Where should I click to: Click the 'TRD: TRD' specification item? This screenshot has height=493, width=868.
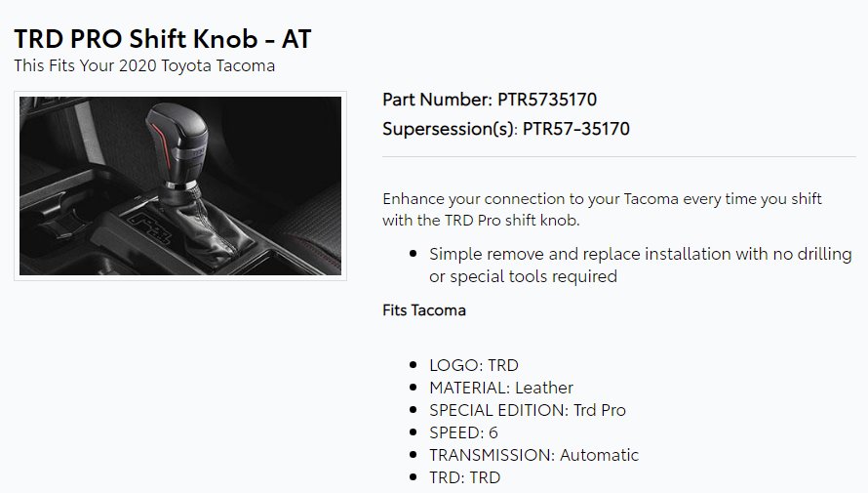click(x=464, y=477)
